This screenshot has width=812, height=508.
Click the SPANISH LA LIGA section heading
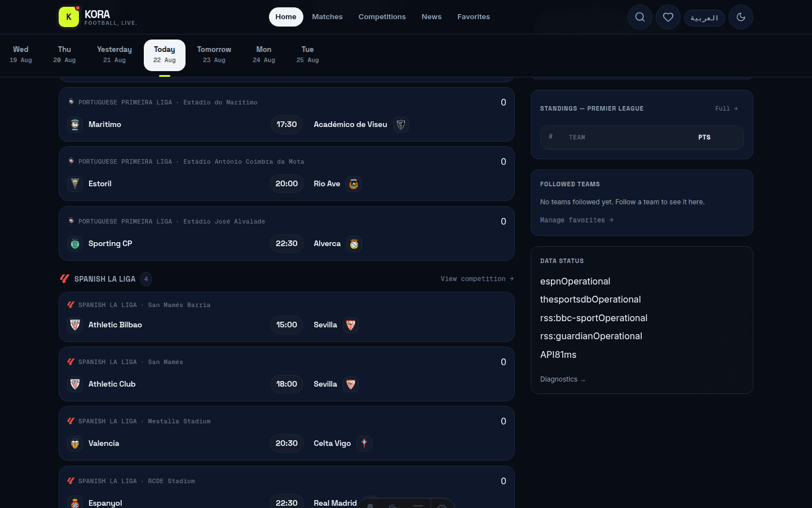click(105, 279)
